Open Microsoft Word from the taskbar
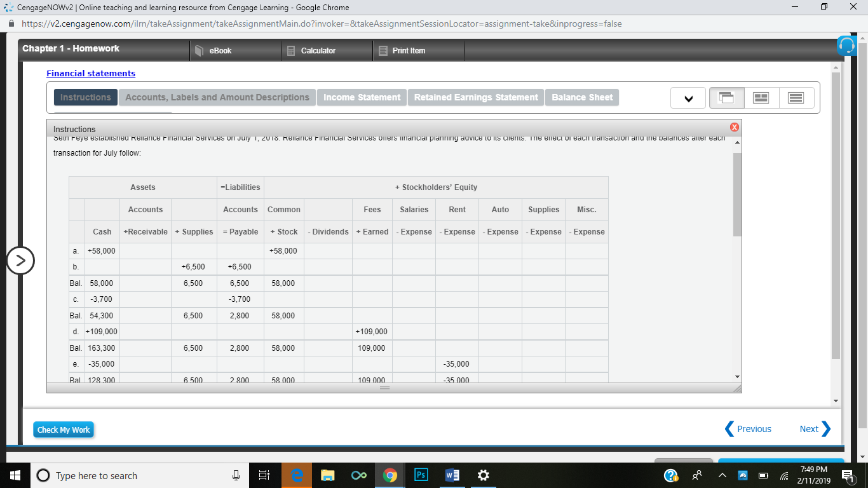 click(452, 475)
